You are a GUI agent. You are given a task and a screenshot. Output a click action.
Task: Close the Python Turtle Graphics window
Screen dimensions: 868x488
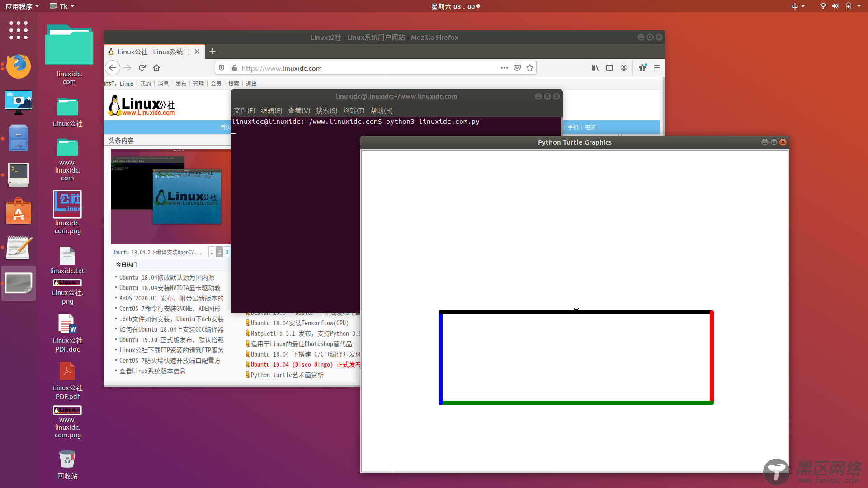click(783, 142)
